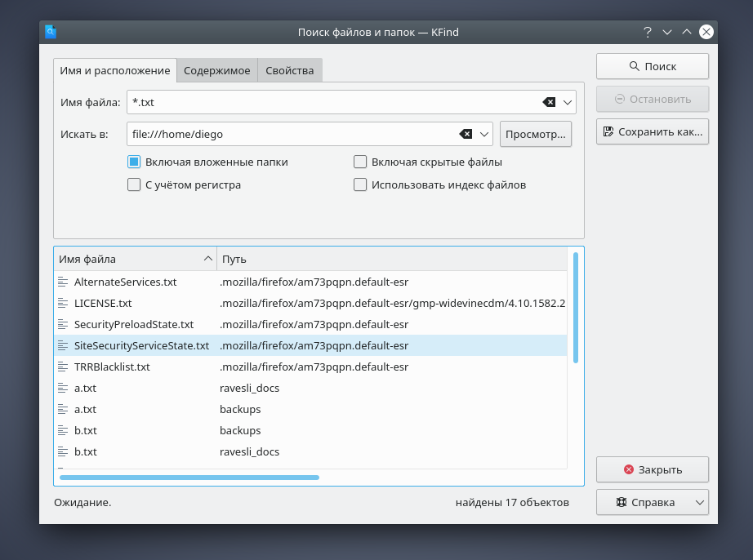This screenshot has width=753, height=560.
Task: Expand the 'Имя файла' dropdown arrow
Action: 568,102
